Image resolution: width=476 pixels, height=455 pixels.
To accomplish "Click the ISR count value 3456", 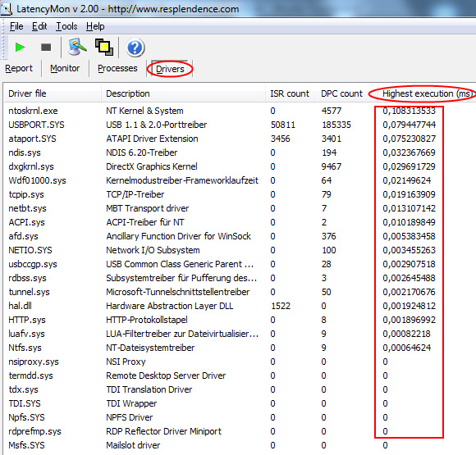I will [281, 139].
